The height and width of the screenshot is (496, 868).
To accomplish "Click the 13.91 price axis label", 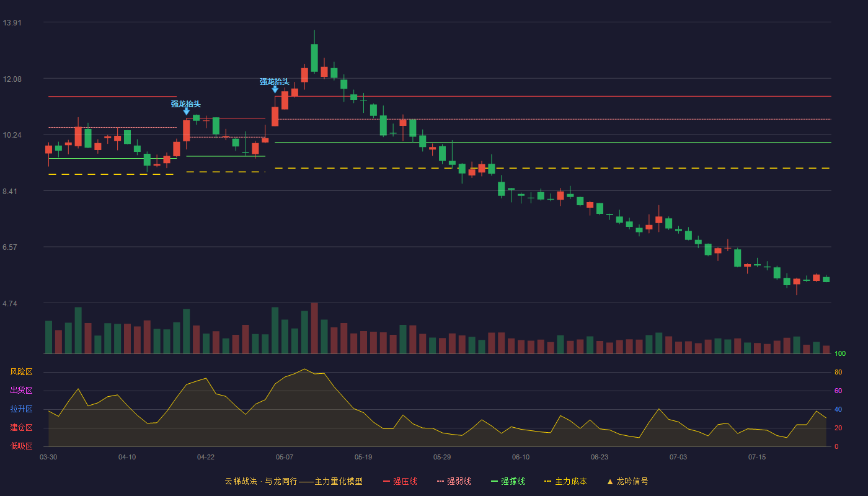I will pyautogui.click(x=12, y=23).
